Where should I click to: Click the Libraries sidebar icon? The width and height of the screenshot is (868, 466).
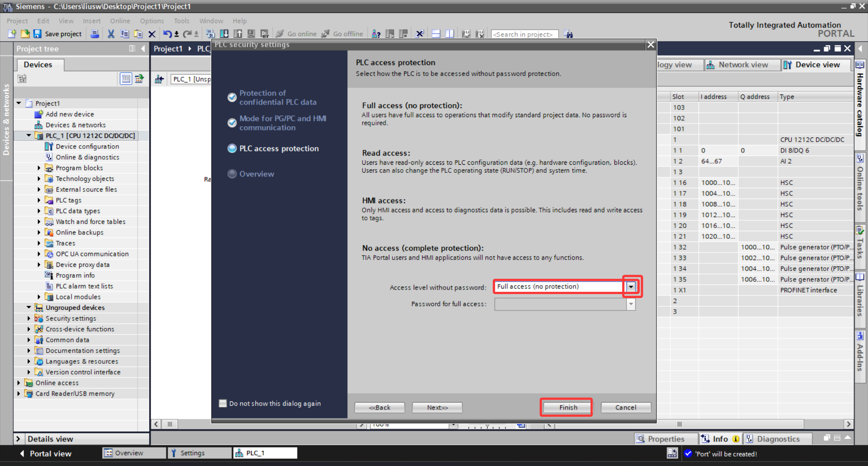coord(860,277)
